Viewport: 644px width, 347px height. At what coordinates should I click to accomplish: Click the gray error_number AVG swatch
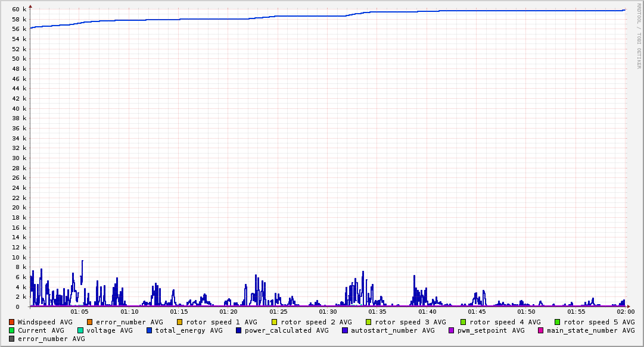(x=12, y=339)
